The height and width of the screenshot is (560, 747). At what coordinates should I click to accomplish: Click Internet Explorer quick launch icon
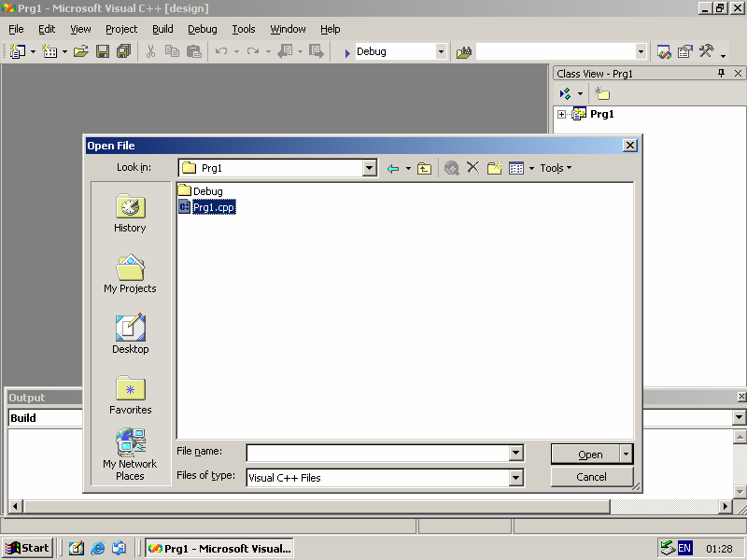(98, 548)
